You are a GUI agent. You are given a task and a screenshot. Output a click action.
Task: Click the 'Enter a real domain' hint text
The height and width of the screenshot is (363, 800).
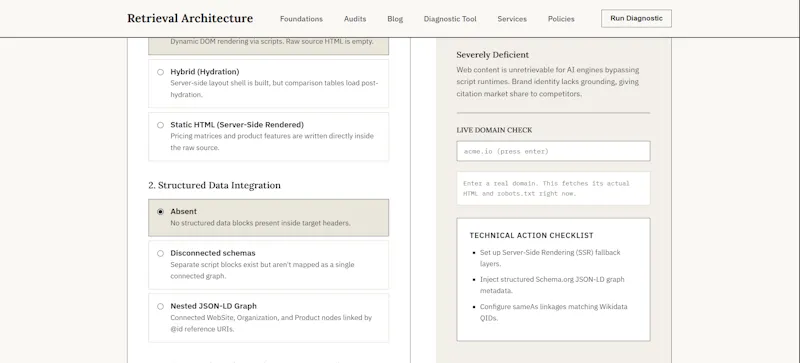(546, 188)
